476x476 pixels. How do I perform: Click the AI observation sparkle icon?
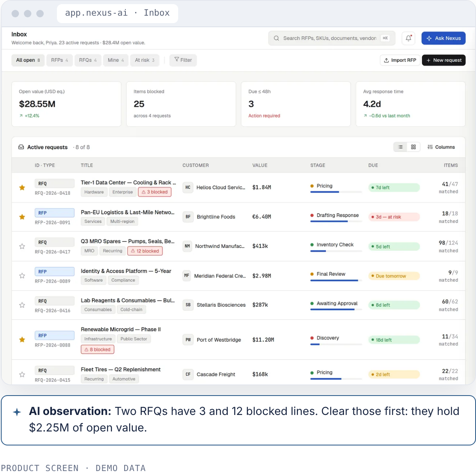(17, 412)
